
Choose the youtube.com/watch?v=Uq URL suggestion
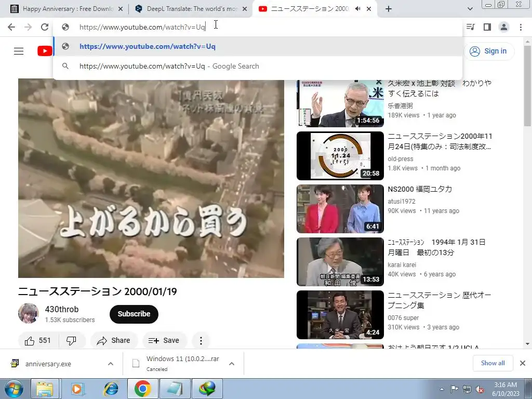coord(258,46)
